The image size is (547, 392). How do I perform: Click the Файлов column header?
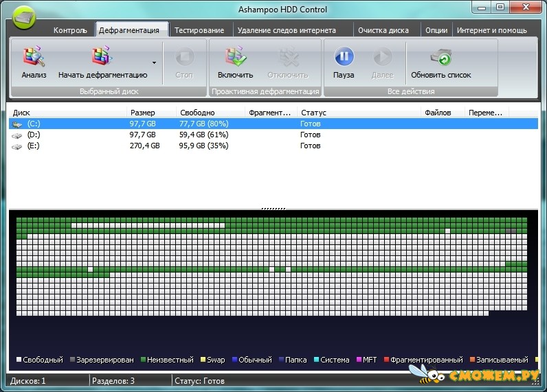443,113
